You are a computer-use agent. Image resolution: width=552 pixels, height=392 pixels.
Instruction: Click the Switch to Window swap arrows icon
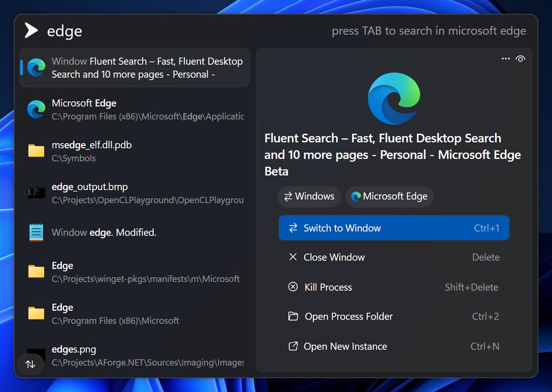pyautogui.click(x=293, y=228)
